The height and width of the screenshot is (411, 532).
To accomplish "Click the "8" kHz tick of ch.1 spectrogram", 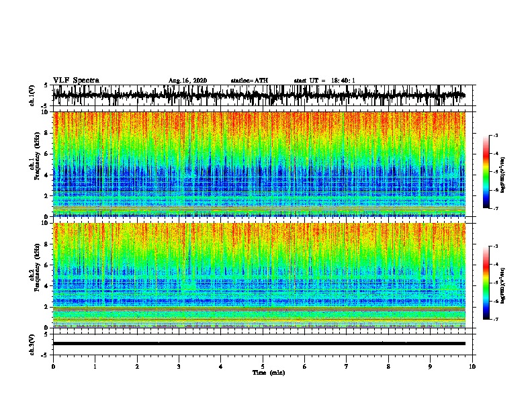I will pyautogui.click(x=46, y=133).
